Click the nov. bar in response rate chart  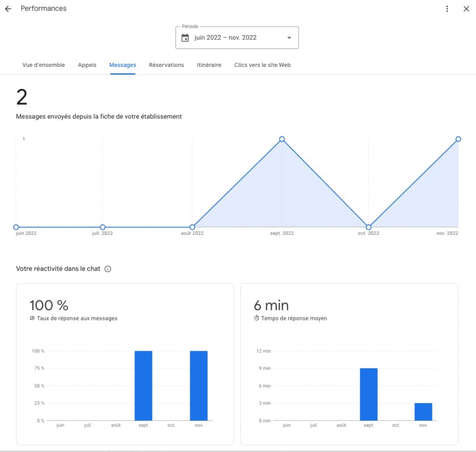pyautogui.click(x=199, y=386)
